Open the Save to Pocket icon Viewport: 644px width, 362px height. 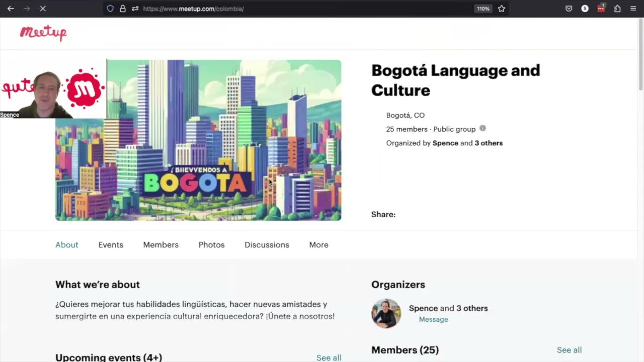pyautogui.click(x=569, y=9)
